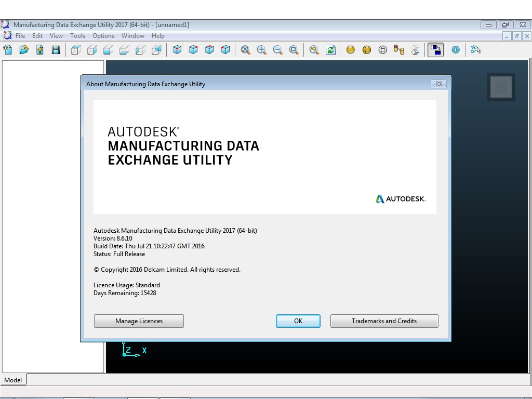532x399 pixels.
Task: Click the blue information icon
Action: click(x=456, y=50)
